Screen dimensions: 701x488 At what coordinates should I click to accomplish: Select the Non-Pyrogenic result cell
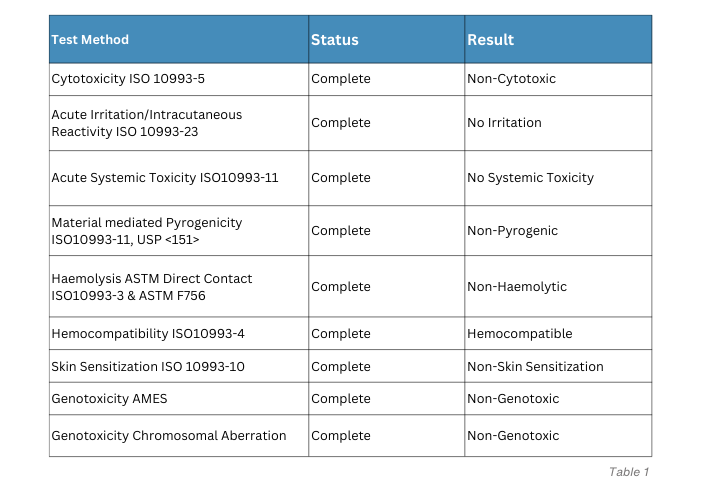[x=558, y=231]
